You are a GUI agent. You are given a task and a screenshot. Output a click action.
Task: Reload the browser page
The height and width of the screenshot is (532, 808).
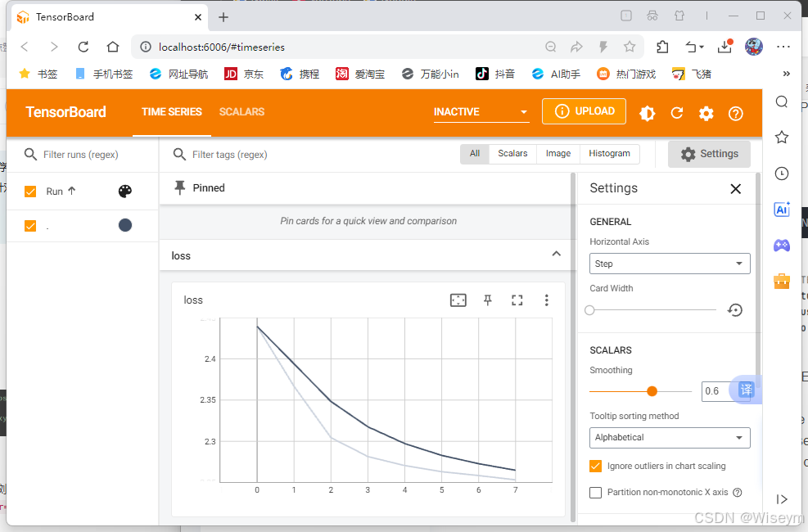pyautogui.click(x=83, y=47)
